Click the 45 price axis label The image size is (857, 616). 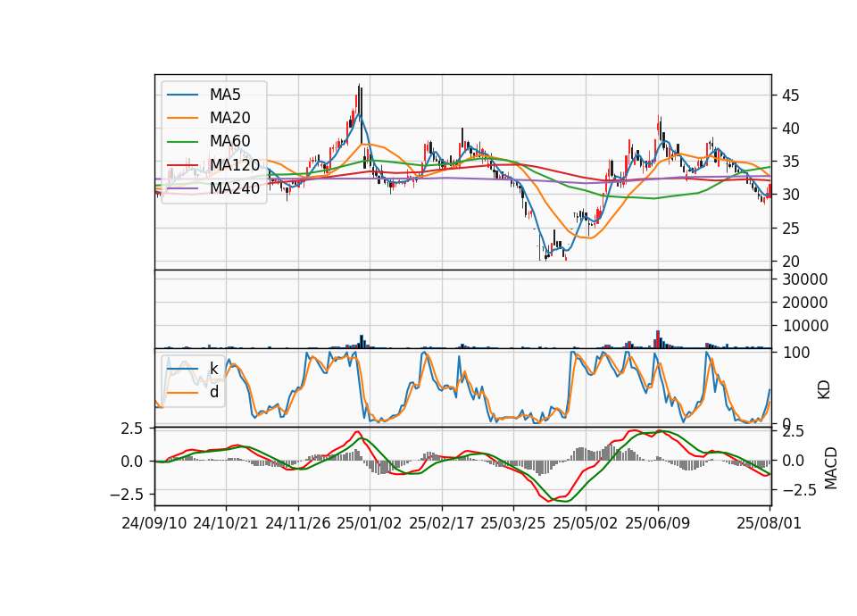click(790, 96)
